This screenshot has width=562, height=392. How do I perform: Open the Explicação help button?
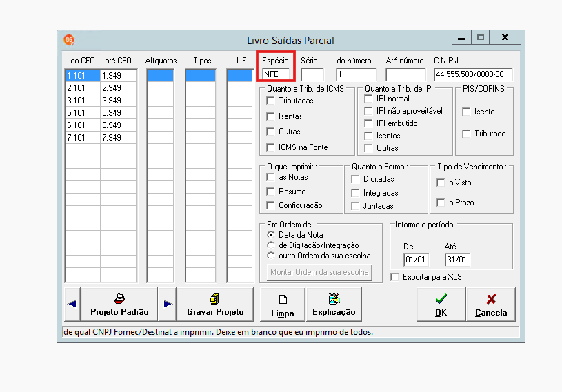tap(334, 304)
